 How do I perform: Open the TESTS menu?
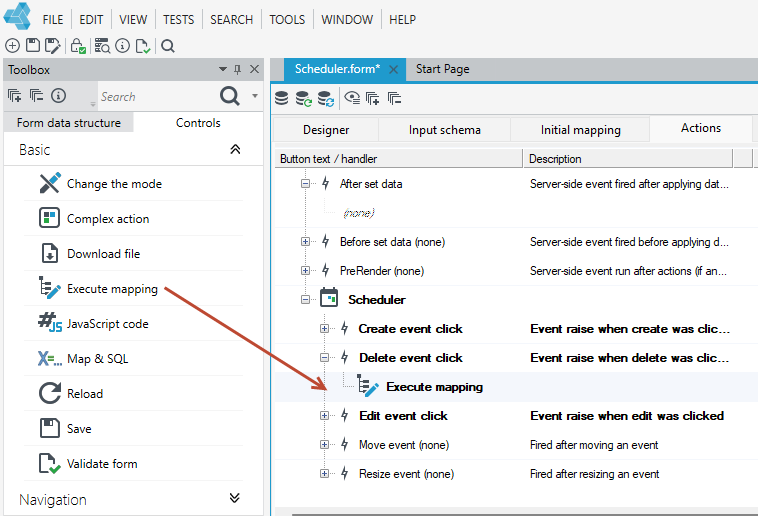point(178,20)
